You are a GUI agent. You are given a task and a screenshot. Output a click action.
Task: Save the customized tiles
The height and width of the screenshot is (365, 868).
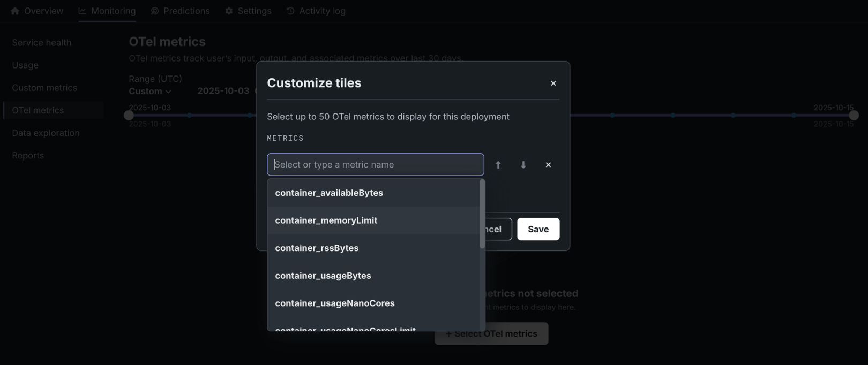click(538, 229)
